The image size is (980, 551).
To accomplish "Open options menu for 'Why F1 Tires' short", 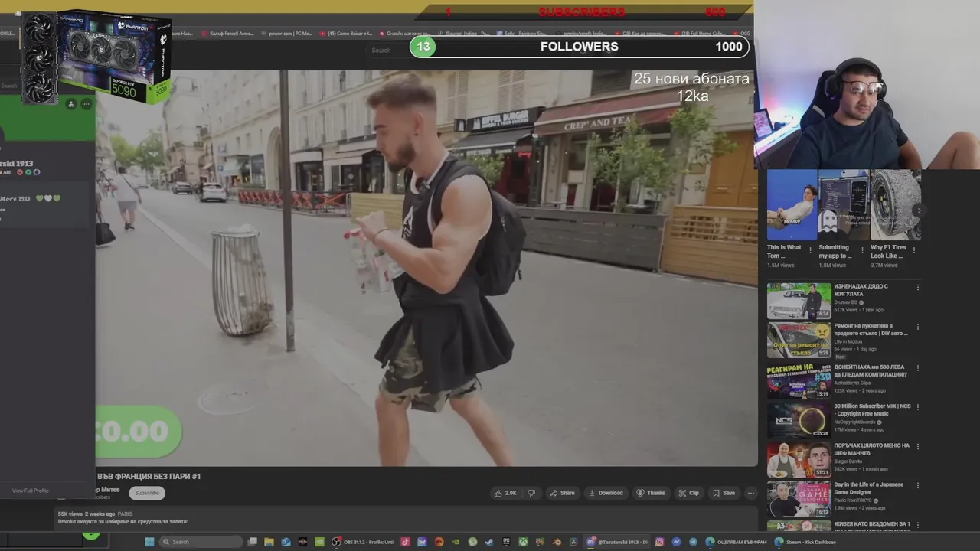I will 914,250.
